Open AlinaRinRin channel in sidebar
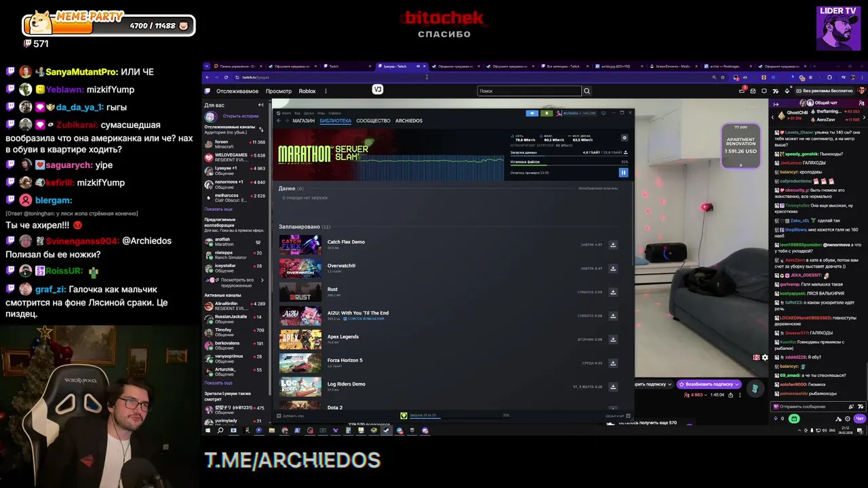 click(236, 306)
